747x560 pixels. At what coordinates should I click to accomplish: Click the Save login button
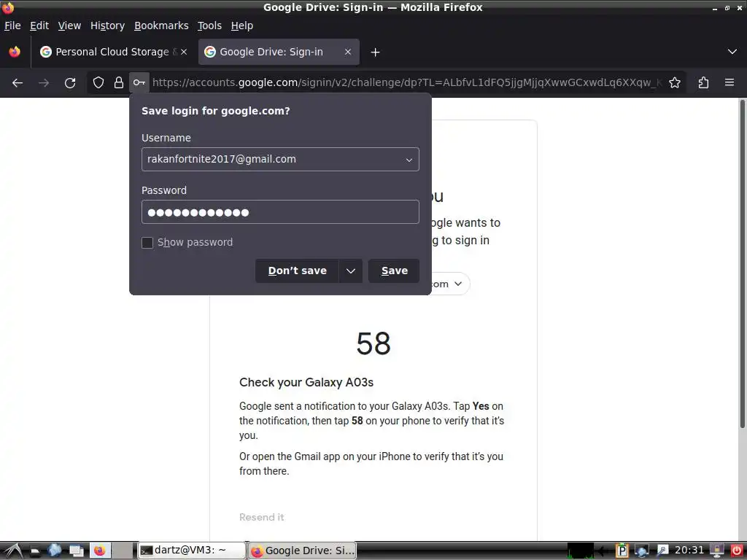click(394, 271)
